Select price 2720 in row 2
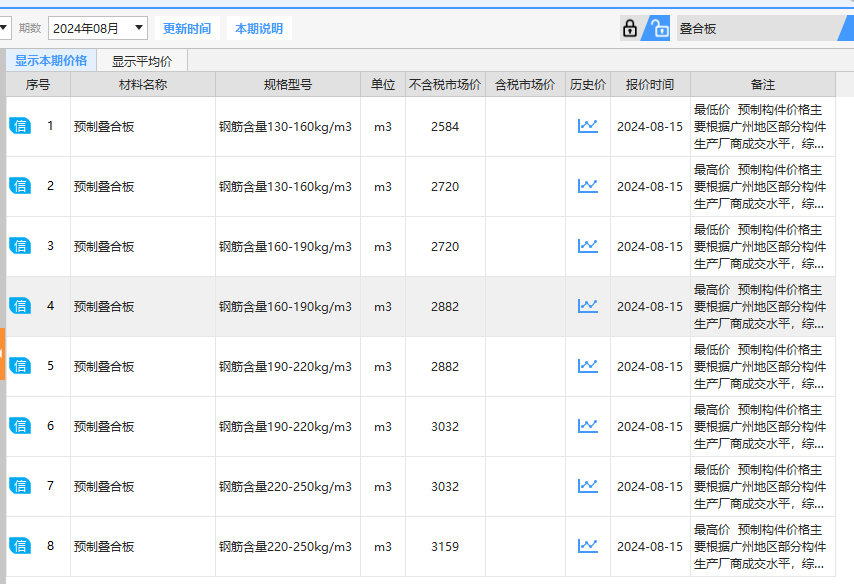The image size is (854, 584). (x=445, y=186)
